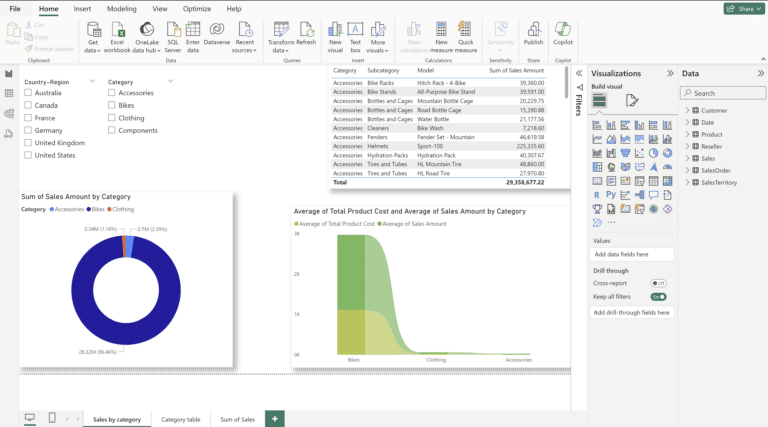The image size is (768, 427).
Task: Select the Format visual pane icon
Action: (632, 100)
